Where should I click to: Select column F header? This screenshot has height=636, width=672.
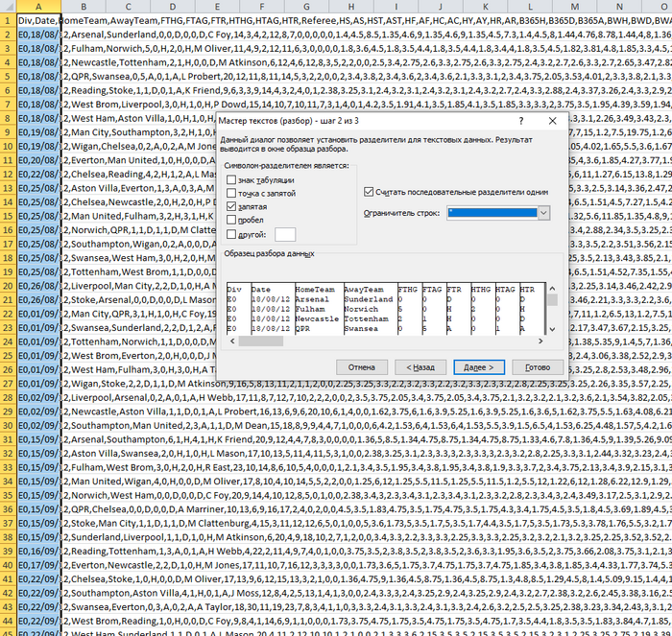coord(262,7)
